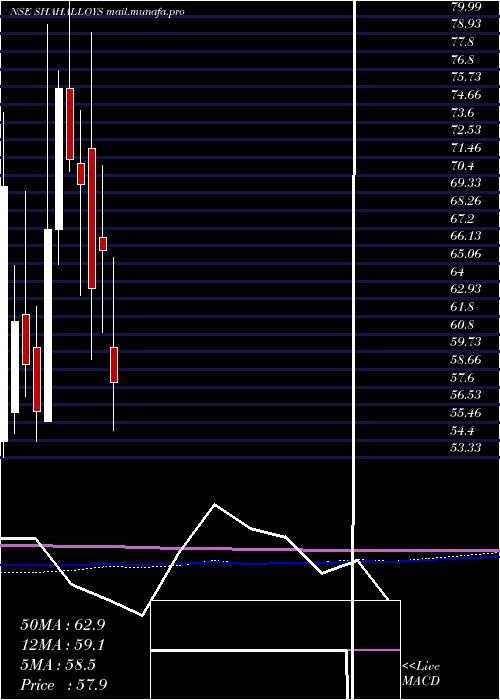Image resolution: width=500 pixels, height=700 pixels.
Task: Click the 72.53 price axis label
Action: 466,130
